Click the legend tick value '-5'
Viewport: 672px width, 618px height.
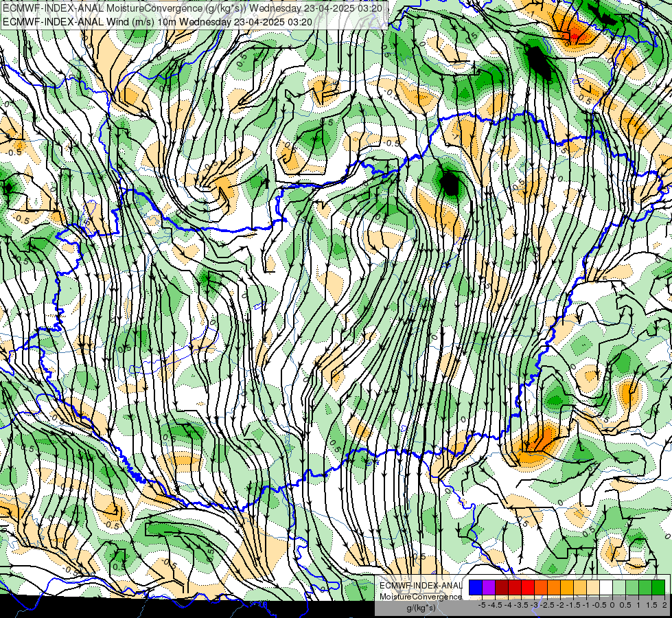point(482,605)
